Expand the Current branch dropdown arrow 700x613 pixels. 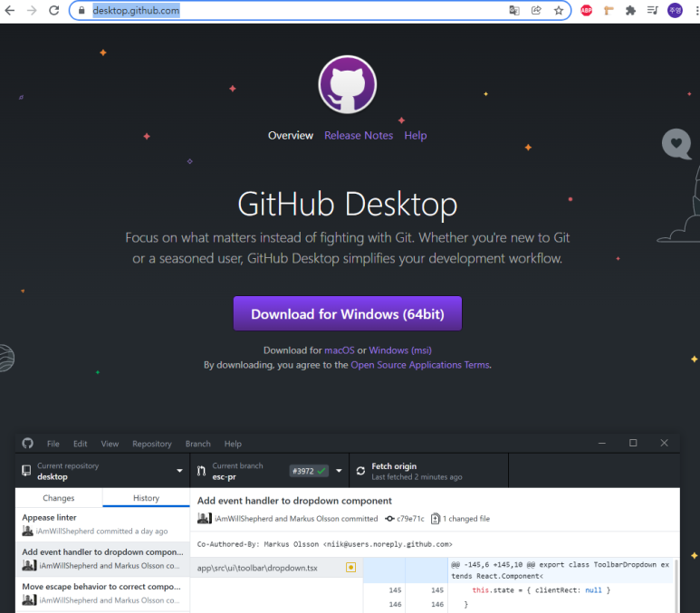(339, 471)
